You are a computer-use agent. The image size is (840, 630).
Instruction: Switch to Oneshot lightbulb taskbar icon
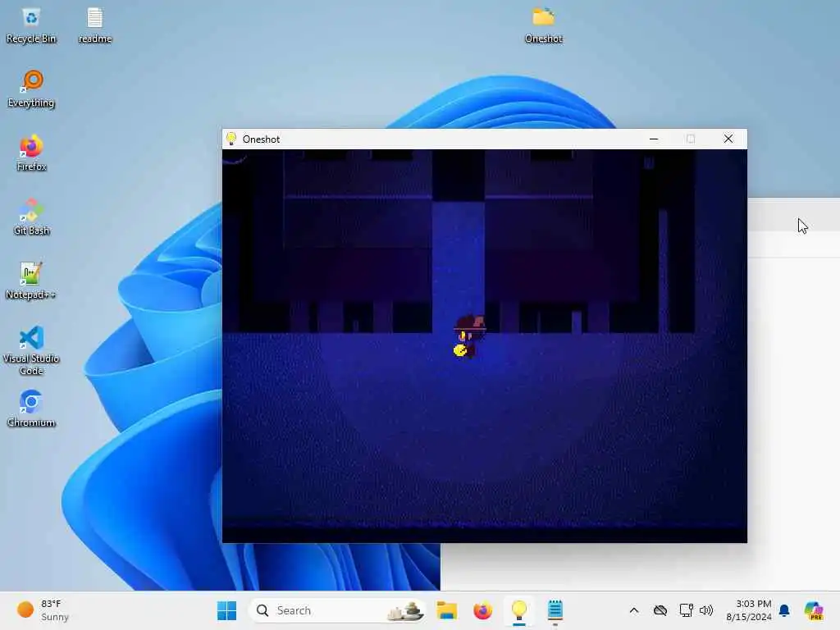point(519,610)
